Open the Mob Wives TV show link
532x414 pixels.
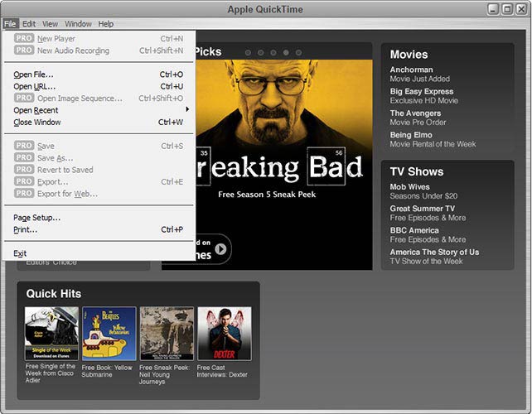(410, 187)
